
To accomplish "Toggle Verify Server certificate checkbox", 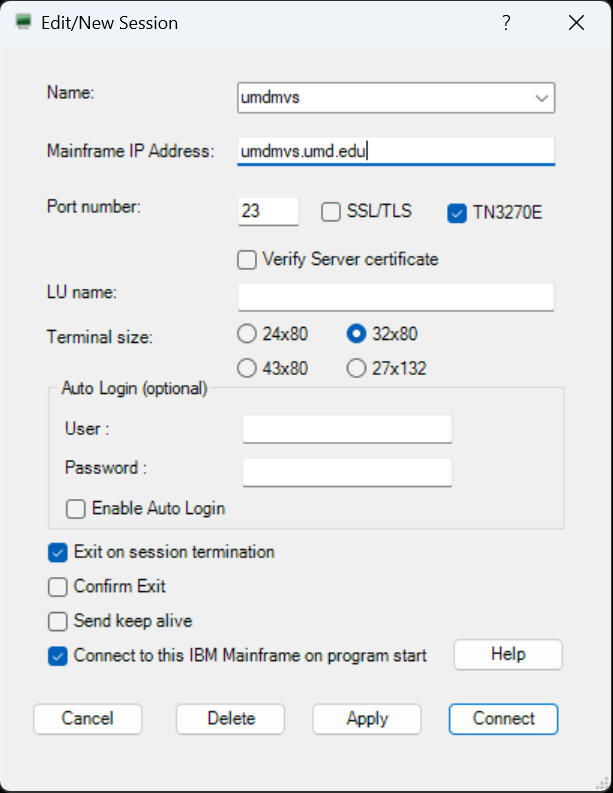I will (247, 260).
